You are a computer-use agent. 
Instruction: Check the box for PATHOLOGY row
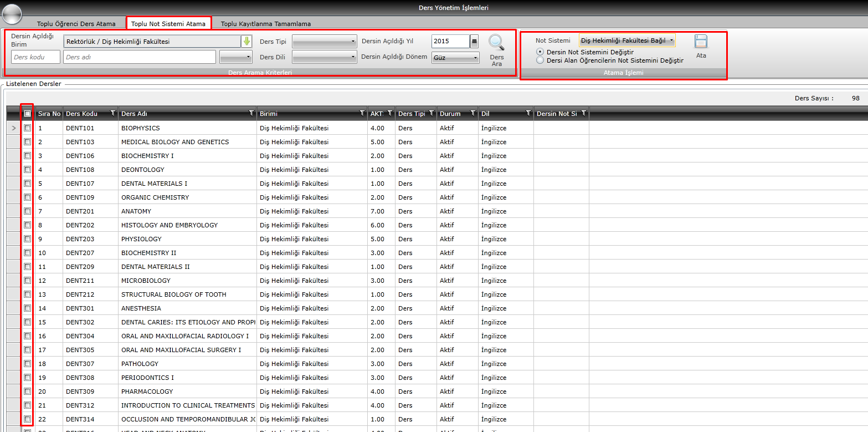coord(27,363)
